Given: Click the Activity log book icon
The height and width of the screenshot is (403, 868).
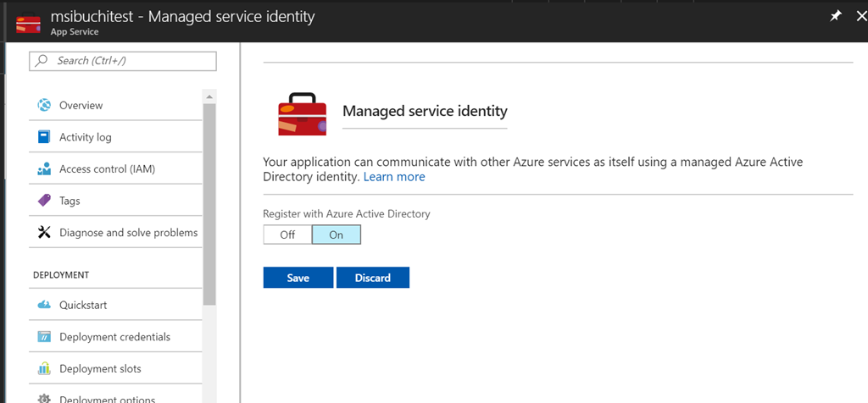Looking at the screenshot, I should click(x=44, y=137).
